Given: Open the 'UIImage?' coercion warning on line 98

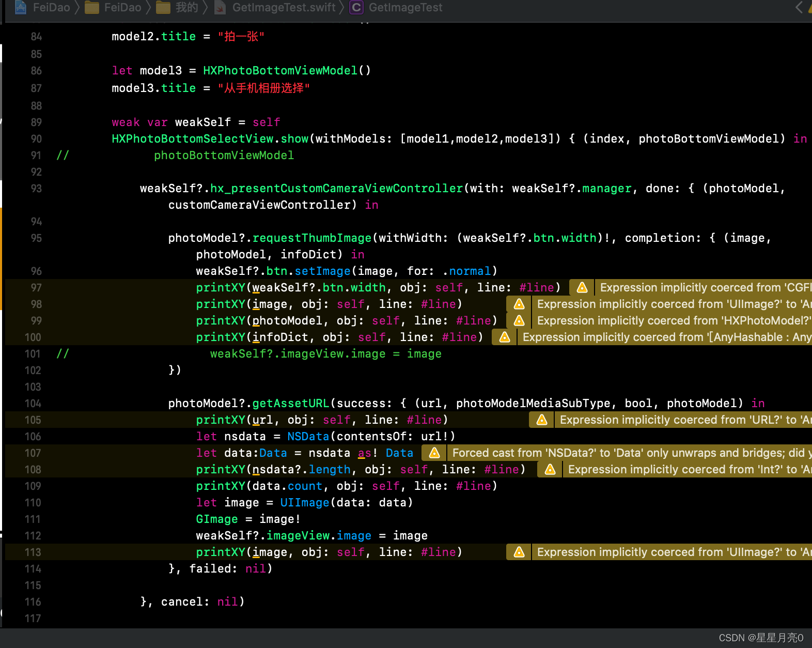Looking at the screenshot, I should tap(672, 304).
